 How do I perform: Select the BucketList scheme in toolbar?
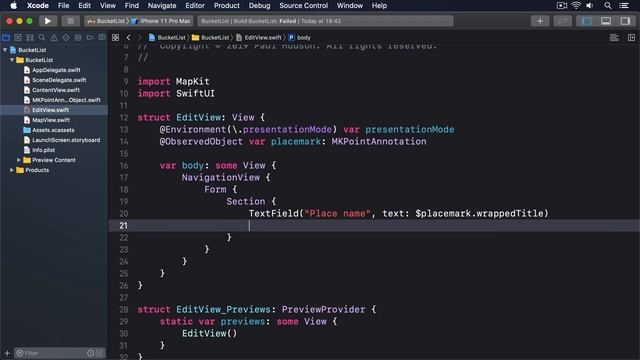107,21
